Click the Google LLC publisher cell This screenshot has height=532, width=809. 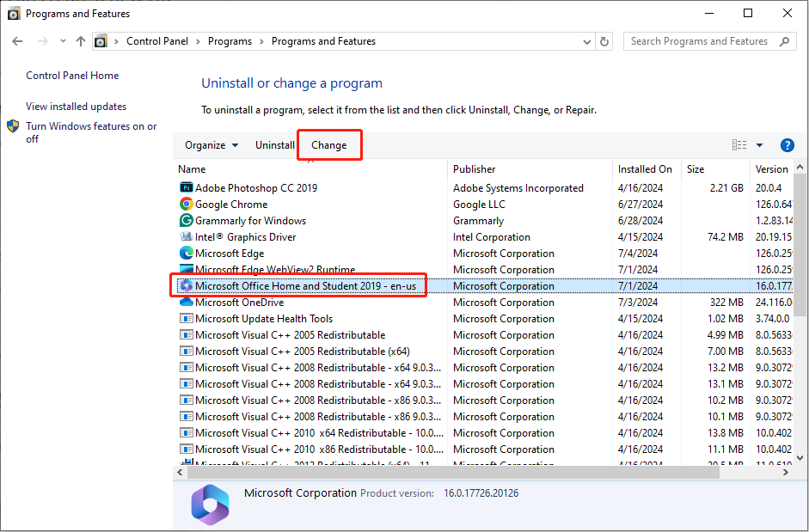tap(479, 205)
